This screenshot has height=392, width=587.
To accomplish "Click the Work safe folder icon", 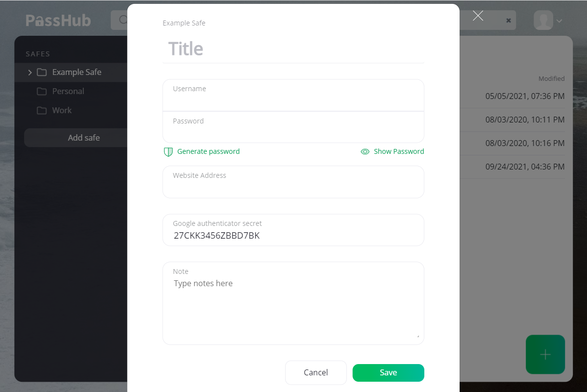I will point(42,110).
